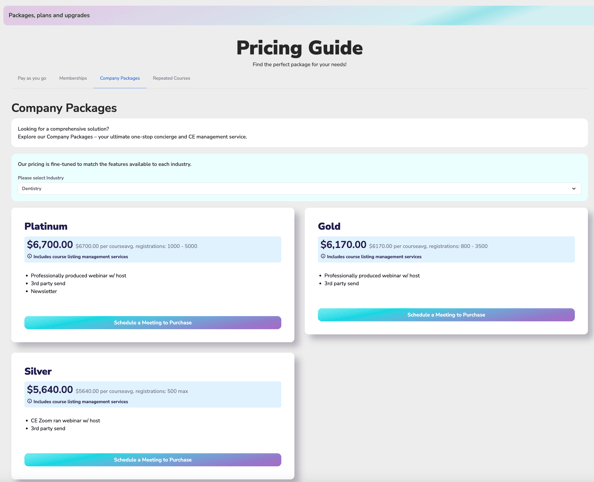
Task: Click the Packages, plans and upgrades banner
Action: 299,16
